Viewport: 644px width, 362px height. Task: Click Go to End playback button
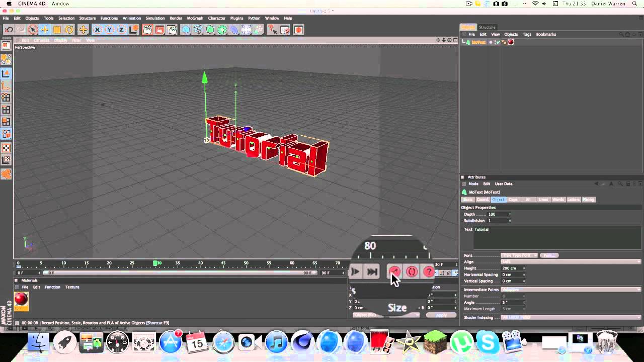point(372,272)
